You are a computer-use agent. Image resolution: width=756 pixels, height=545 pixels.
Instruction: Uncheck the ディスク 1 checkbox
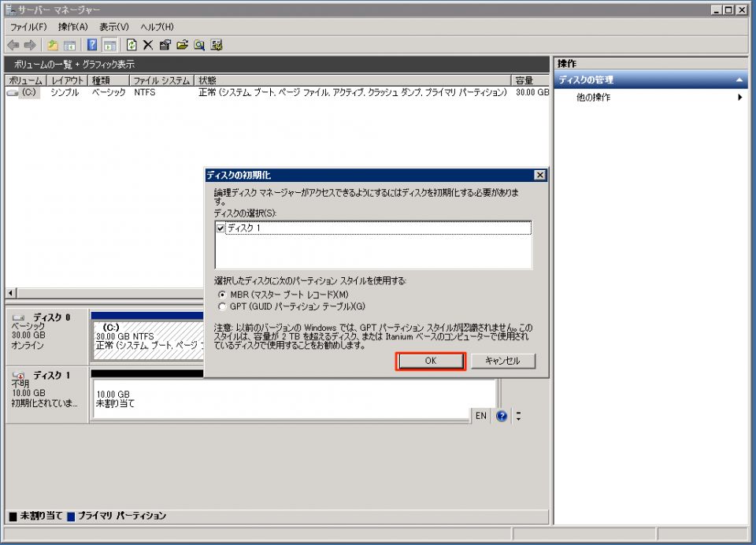(222, 229)
